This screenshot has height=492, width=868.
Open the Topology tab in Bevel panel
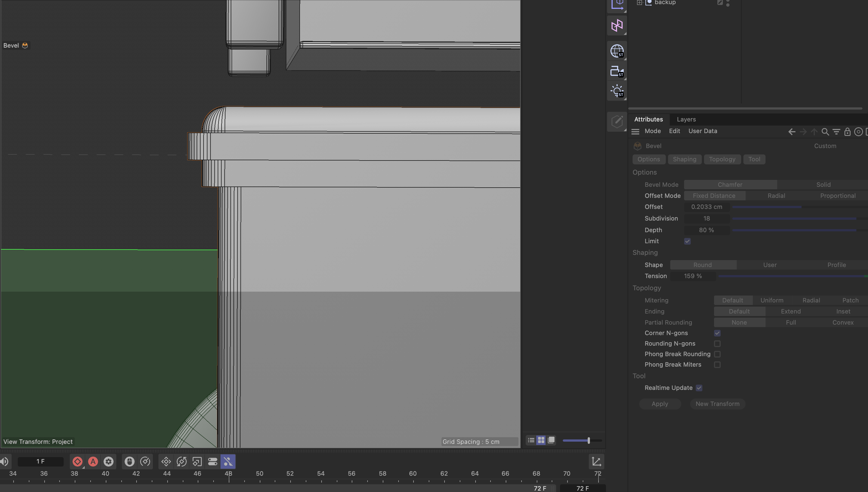(722, 159)
